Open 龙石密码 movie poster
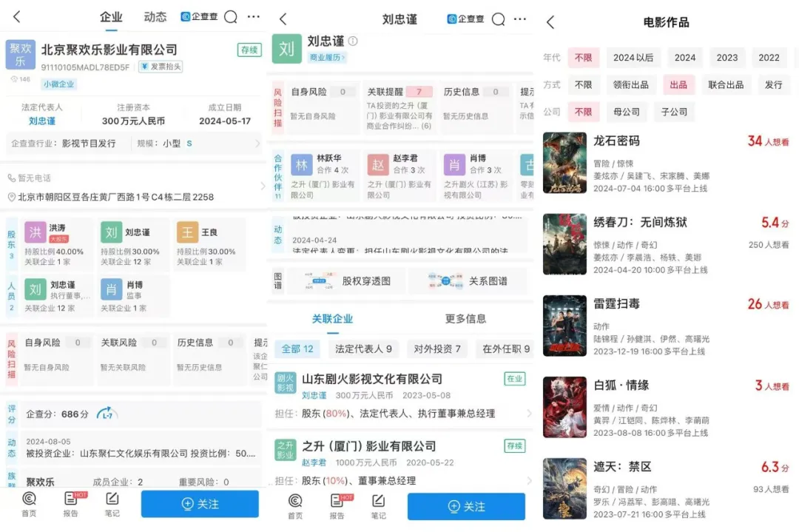 564,163
